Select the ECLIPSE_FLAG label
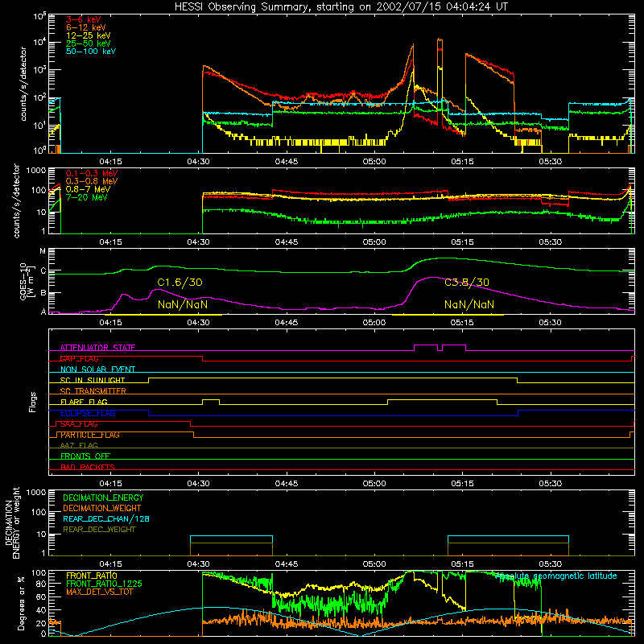 point(88,413)
